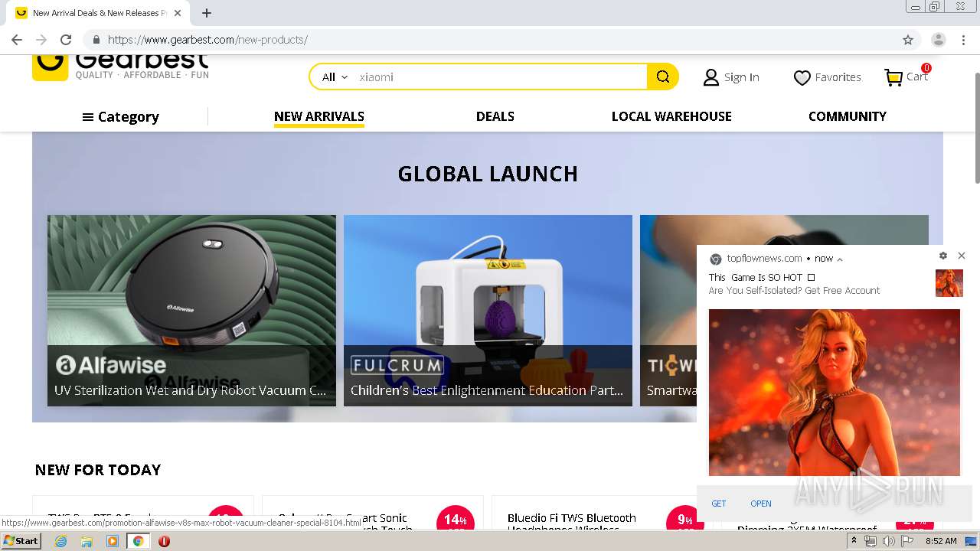
Task: Open notification settings gear
Action: [943, 256]
